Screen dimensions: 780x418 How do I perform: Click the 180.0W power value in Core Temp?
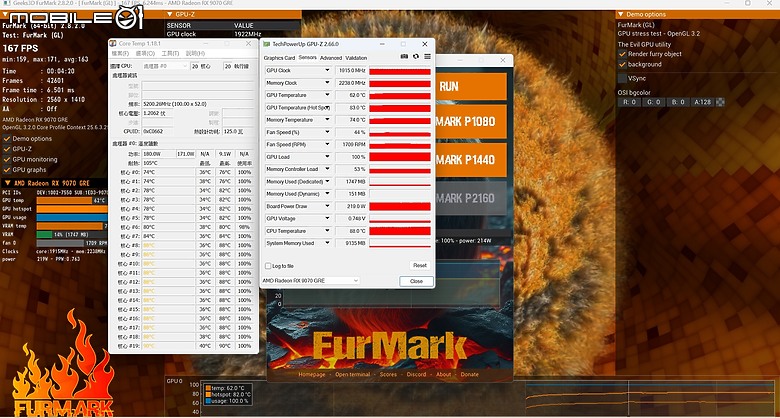pyautogui.click(x=158, y=154)
